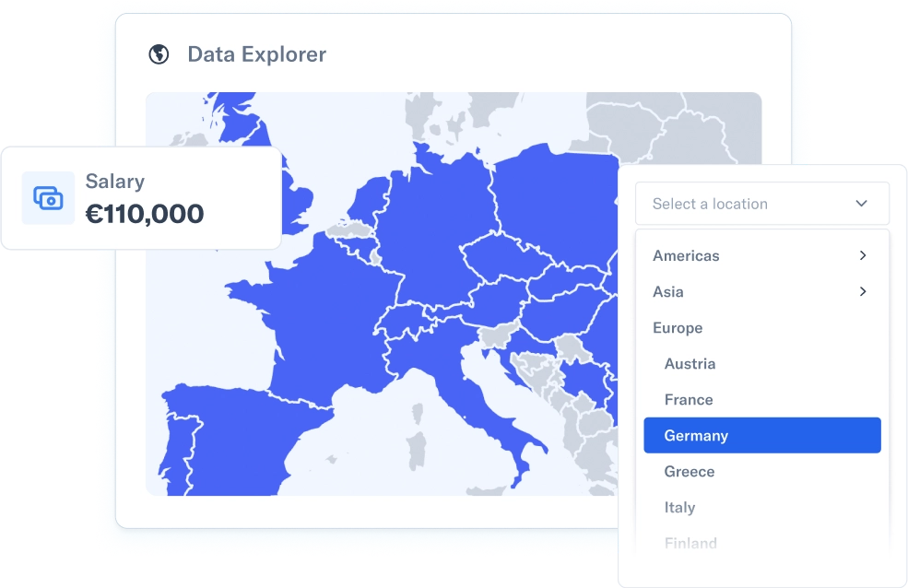The image size is (908, 588).
Task: Click the Data Explorer title
Action: click(256, 54)
